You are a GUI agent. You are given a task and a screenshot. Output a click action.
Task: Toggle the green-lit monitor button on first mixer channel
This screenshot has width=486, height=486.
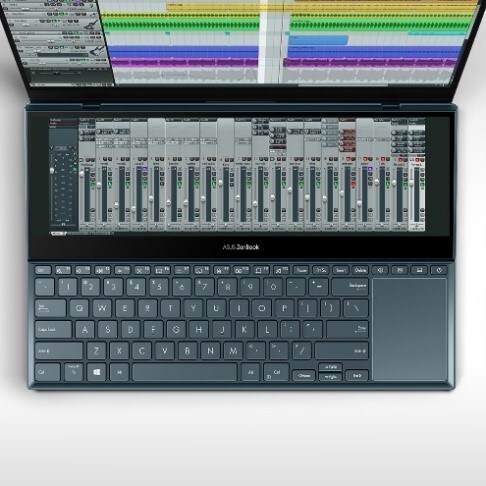coord(92,184)
